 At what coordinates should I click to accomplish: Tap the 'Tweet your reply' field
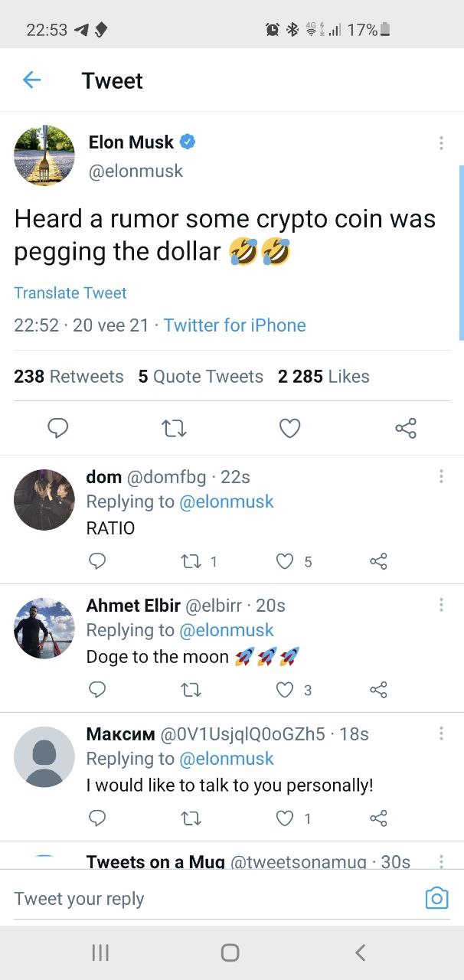tap(207, 899)
